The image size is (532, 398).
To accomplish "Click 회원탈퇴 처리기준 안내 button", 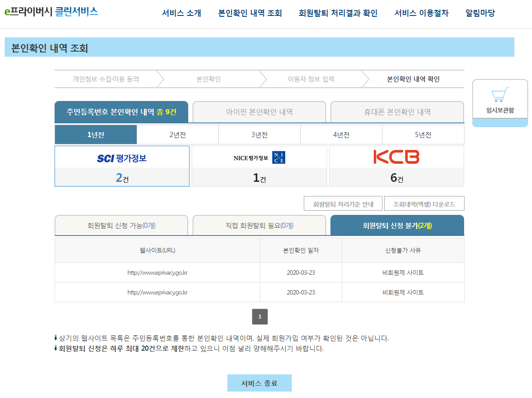I will (343, 204).
